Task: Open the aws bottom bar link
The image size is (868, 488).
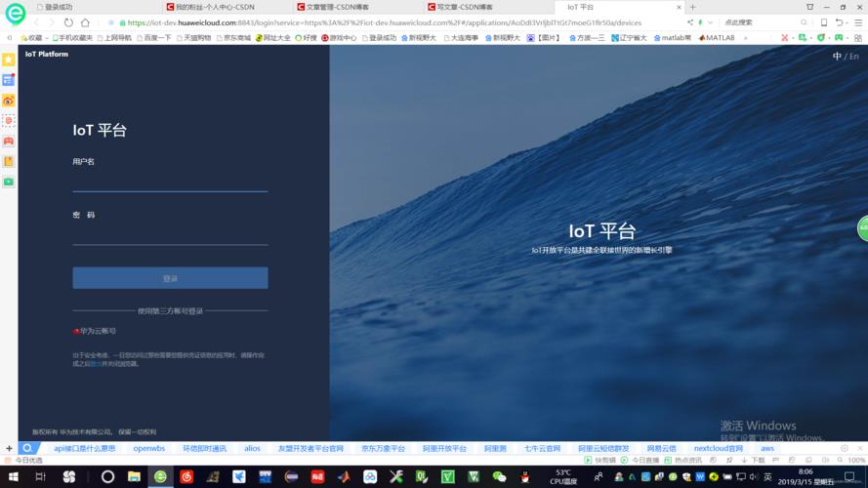Action: click(767, 448)
